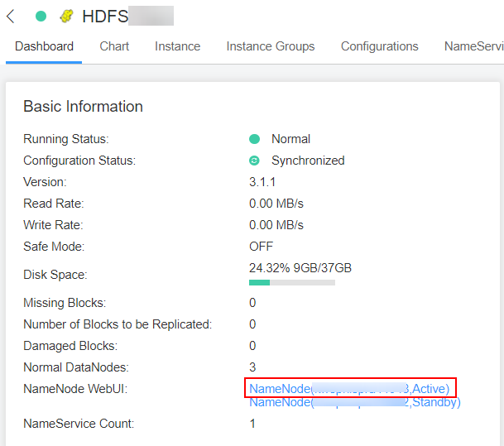
Task: Click the Synchronized configuration status icon
Action: [x=255, y=161]
